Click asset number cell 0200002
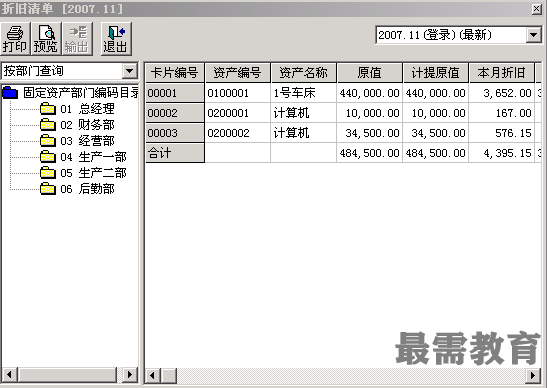 [x=238, y=133]
